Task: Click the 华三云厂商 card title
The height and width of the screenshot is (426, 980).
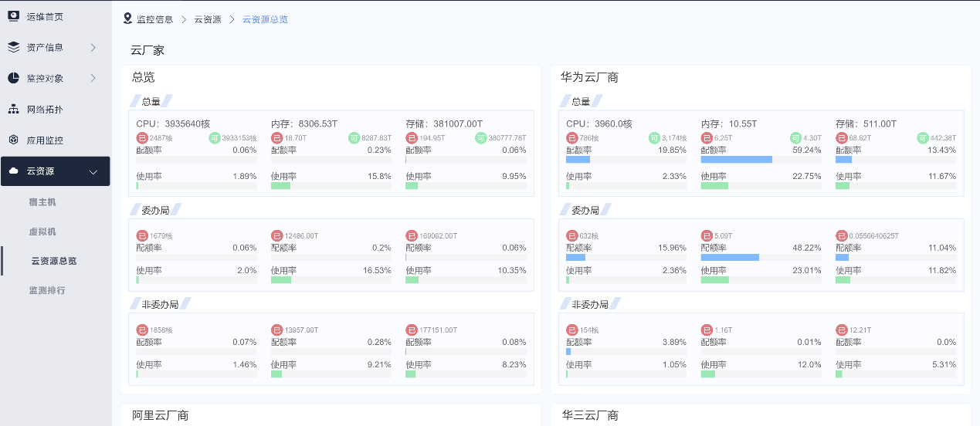Action: 590,415
